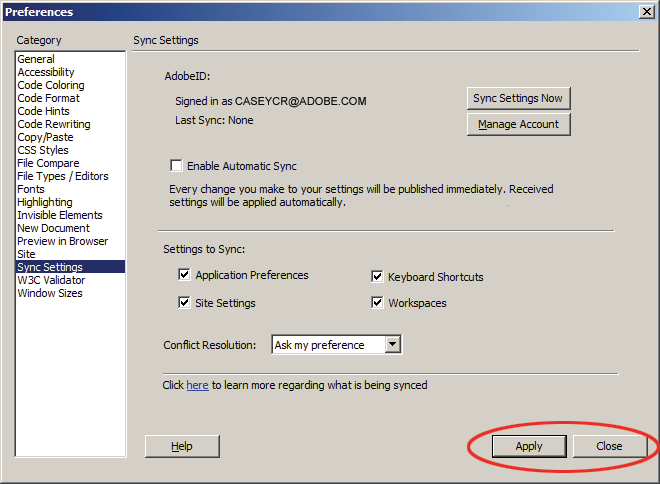The width and height of the screenshot is (660, 484).
Task: Click the Ask my preference combo box
Action: click(337, 344)
